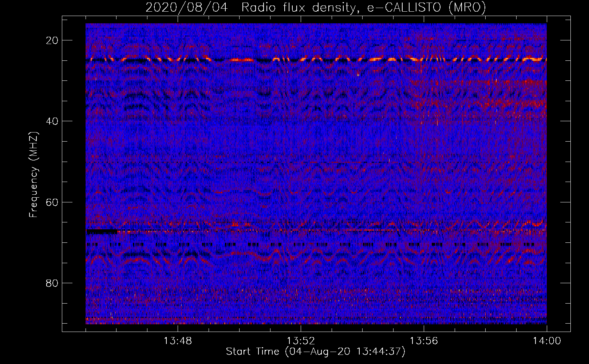Click the 13:56 time tick label
Image resolution: width=589 pixels, height=364 pixels.
[x=424, y=341]
